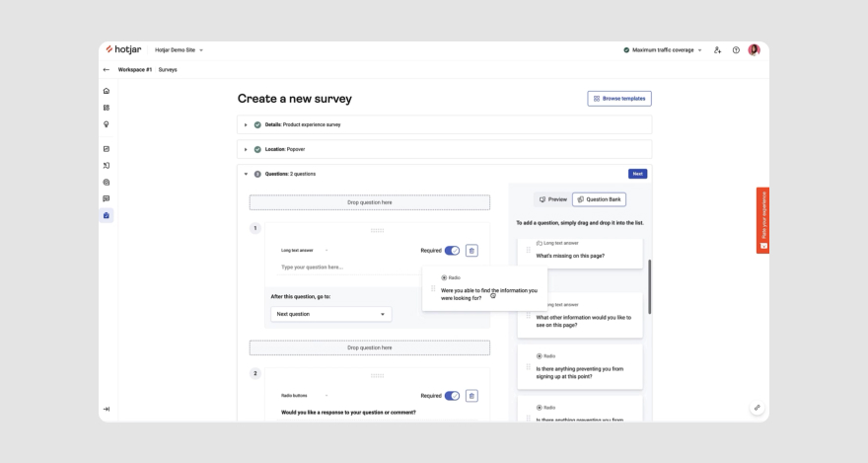Open the user profile avatar

(x=754, y=49)
